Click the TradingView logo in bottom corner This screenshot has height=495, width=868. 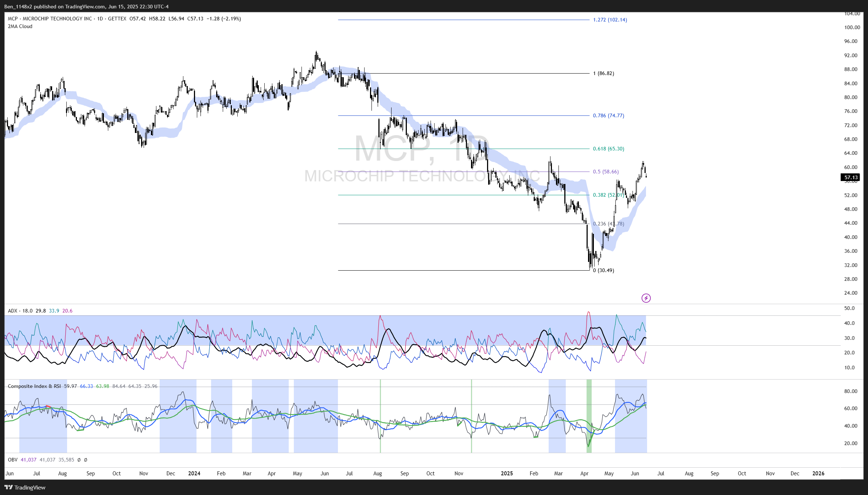click(x=25, y=487)
